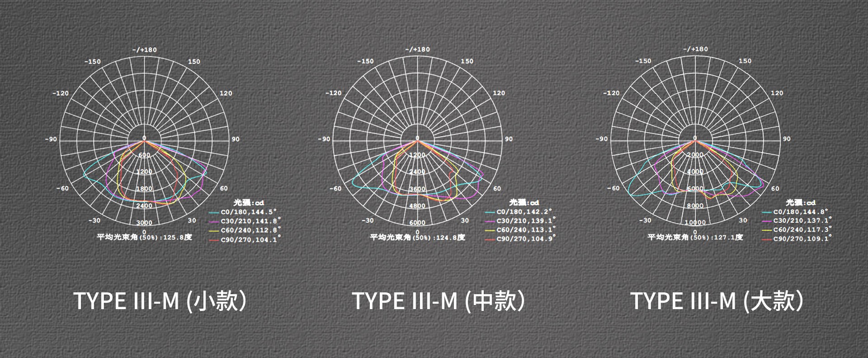Click the 10000 radial scale label
This screenshot has width=868, height=358.
pyautogui.click(x=695, y=222)
